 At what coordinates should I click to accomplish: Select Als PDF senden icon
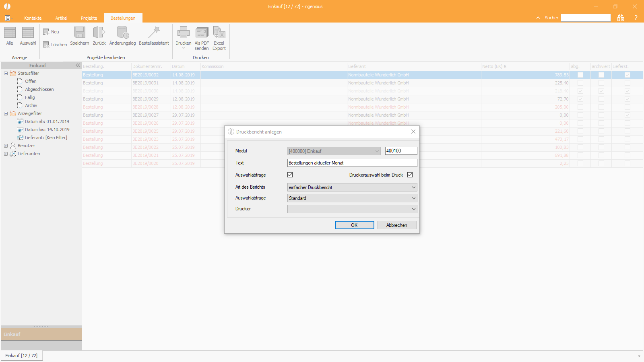coord(202,33)
